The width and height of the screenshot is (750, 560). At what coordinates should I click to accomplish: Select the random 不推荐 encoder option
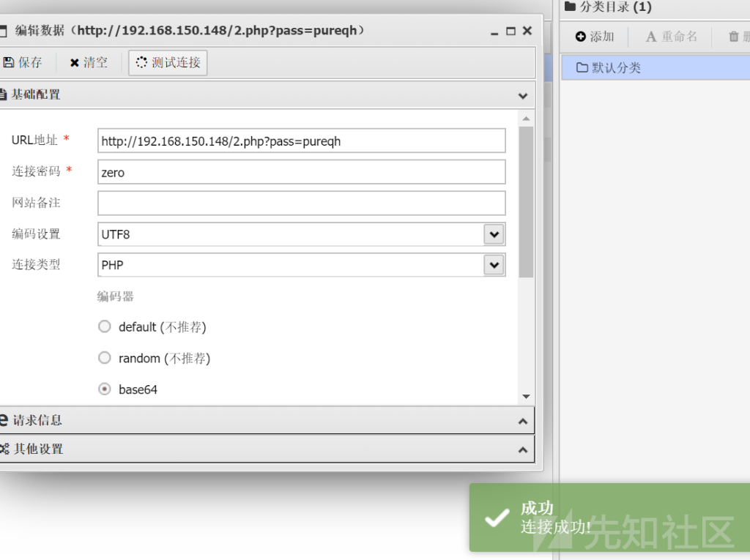pyautogui.click(x=104, y=357)
